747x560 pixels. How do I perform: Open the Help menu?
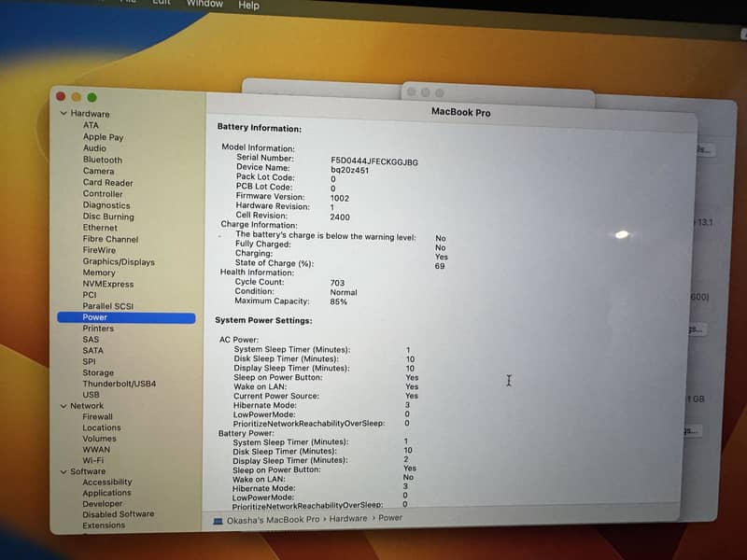[248, 5]
